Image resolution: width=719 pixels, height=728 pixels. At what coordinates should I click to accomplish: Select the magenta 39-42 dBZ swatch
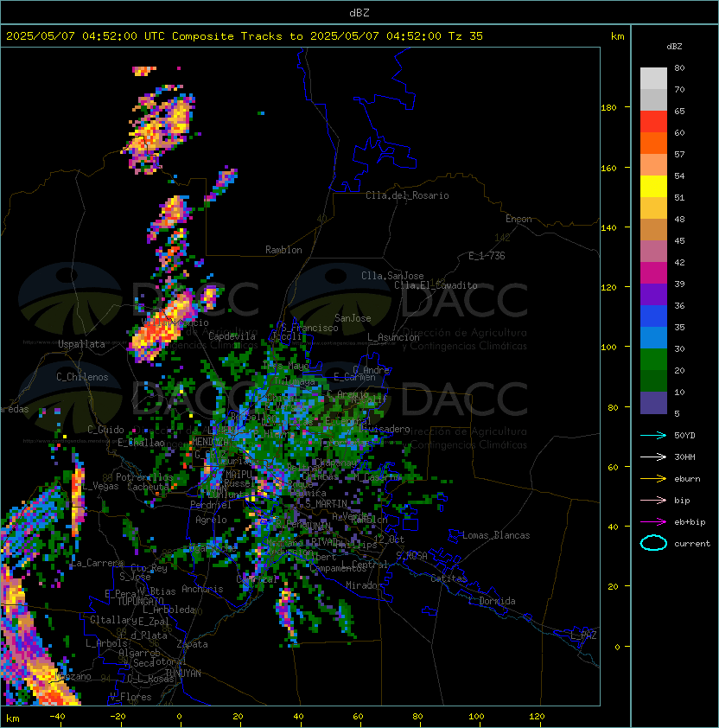(x=653, y=272)
